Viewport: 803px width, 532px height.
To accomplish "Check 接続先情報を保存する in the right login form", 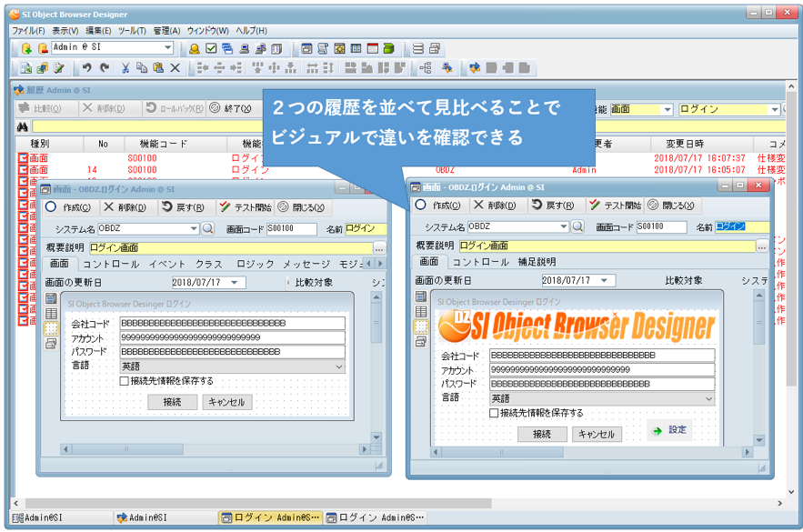I will pyautogui.click(x=494, y=413).
